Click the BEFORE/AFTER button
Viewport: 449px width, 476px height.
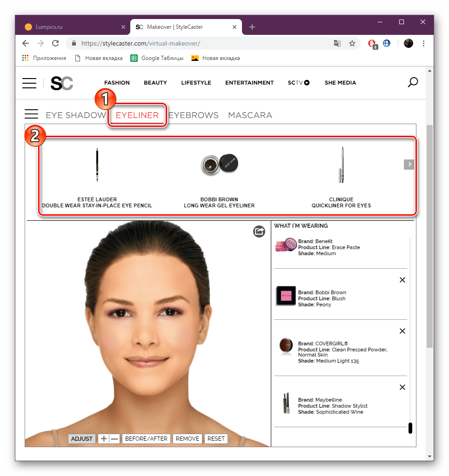(146, 439)
